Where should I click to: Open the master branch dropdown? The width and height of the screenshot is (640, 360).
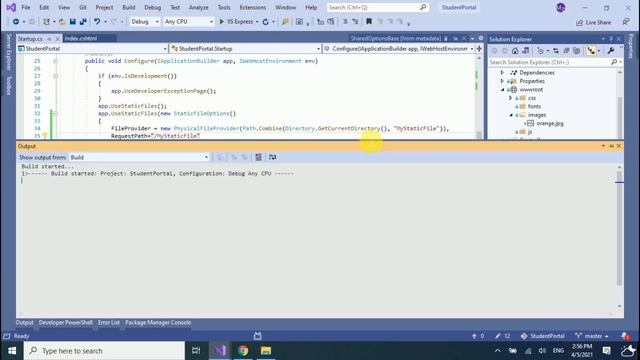592,336
